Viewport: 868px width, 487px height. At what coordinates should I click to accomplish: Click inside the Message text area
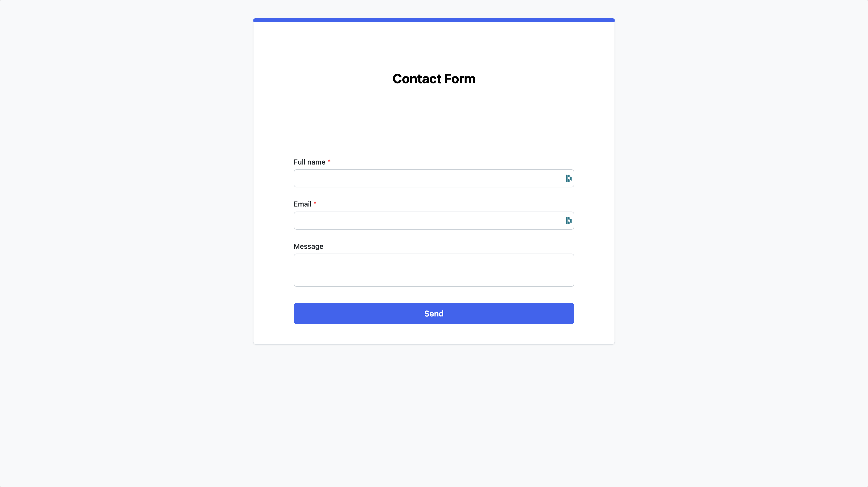[434, 270]
